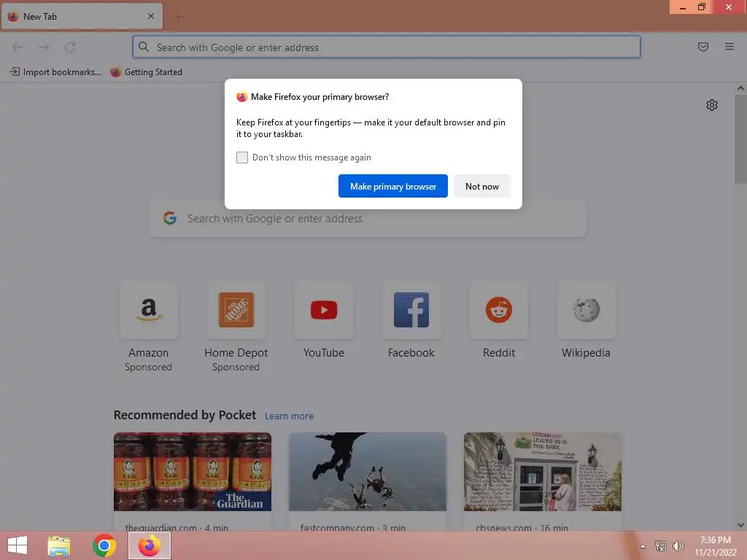Click the Recommended by Pocket heading

click(x=185, y=415)
